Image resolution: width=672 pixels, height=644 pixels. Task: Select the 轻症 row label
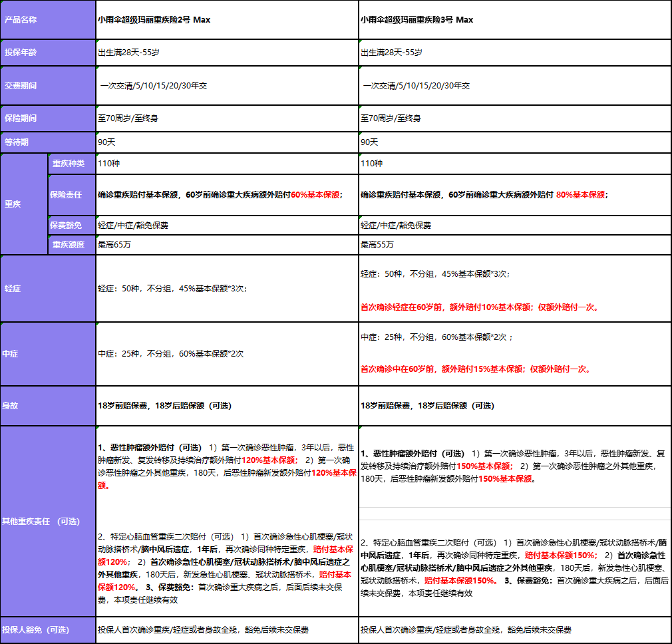click(x=48, y=288)
